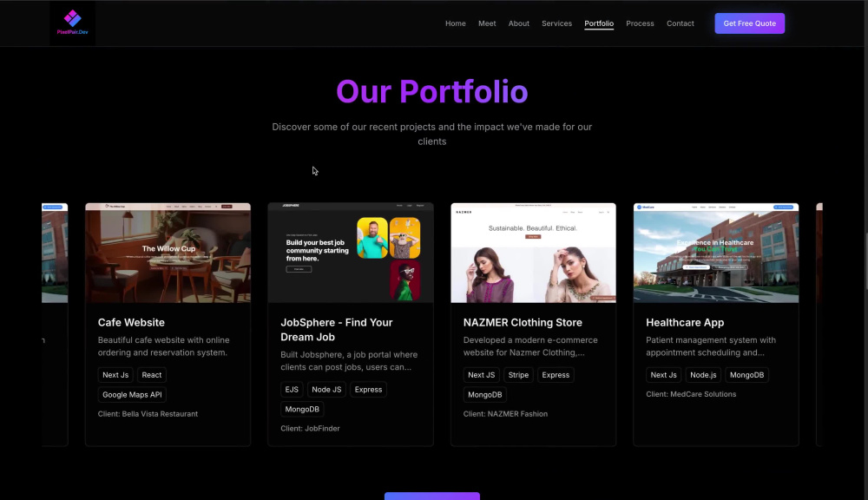Image resolution: width=868 pixels, height=500 pixels.
Task: Click the purple button below the carousel
Action: coord(431,497)
